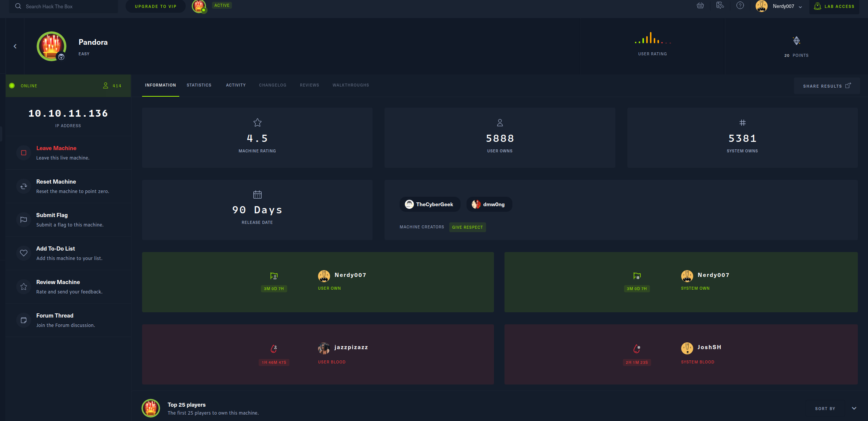Image resolution: width=868 pixels, height=421 pixels.
Task: Click the system blood drop icon
Action: coord(637,349)
